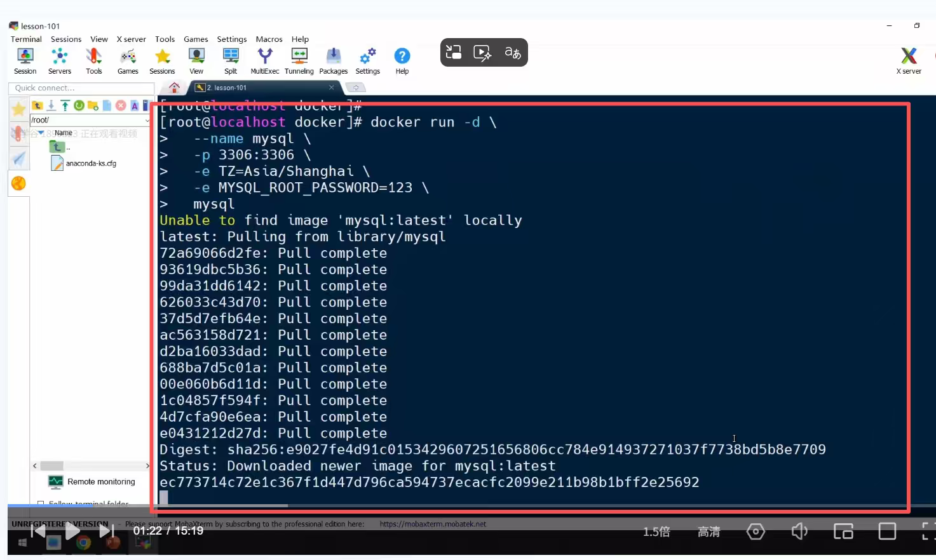Toggle video theater mode

click(x=887, y=531)
